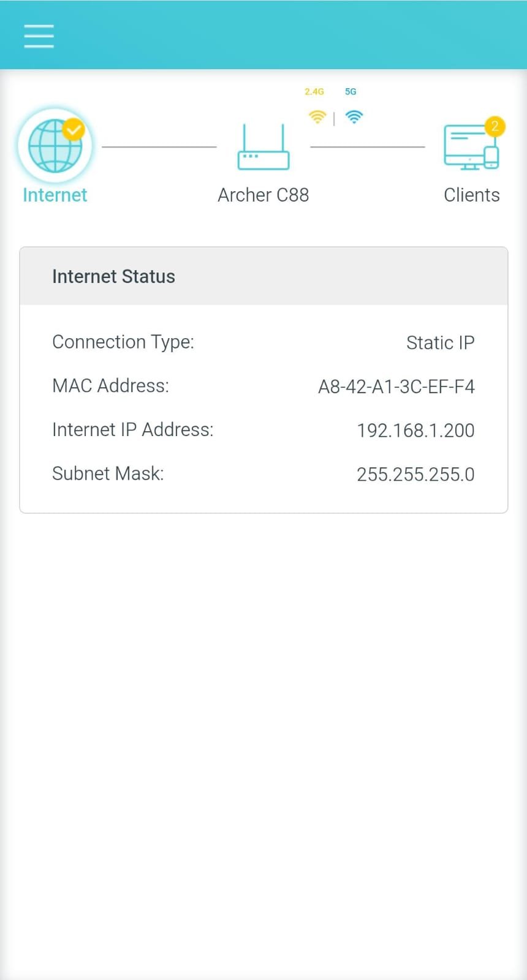527x980 pixels.
Task: Switch to the Clients label
Action: pos(471,195)
